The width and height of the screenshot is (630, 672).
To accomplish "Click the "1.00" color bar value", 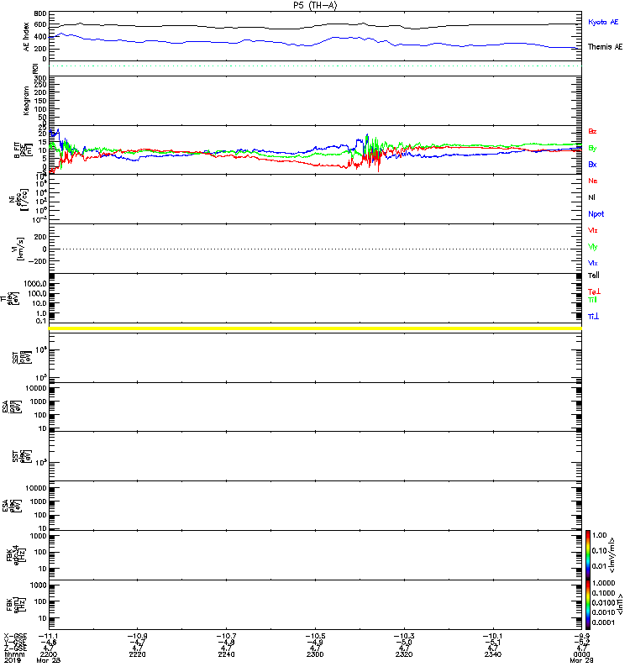I will point(599,535).
